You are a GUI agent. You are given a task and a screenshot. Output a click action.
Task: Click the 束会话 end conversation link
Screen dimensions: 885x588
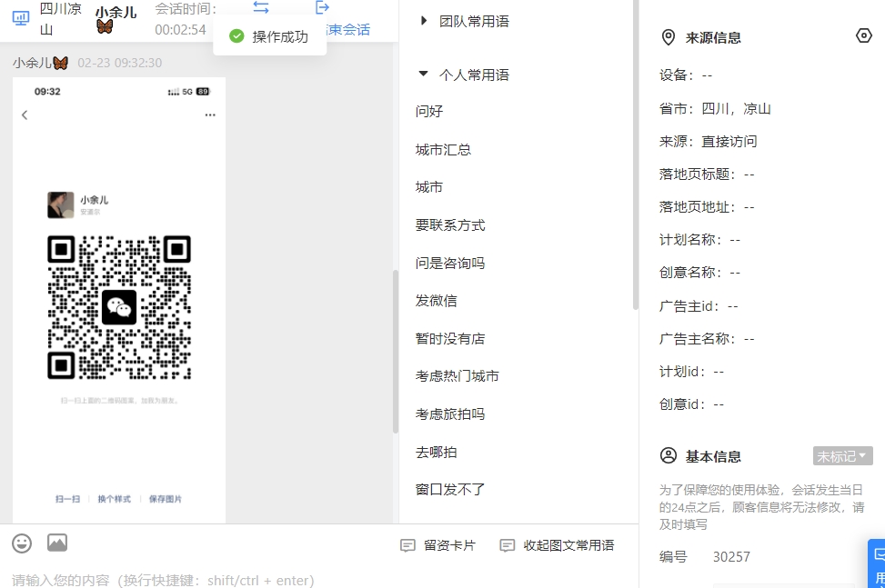[348, 29]
